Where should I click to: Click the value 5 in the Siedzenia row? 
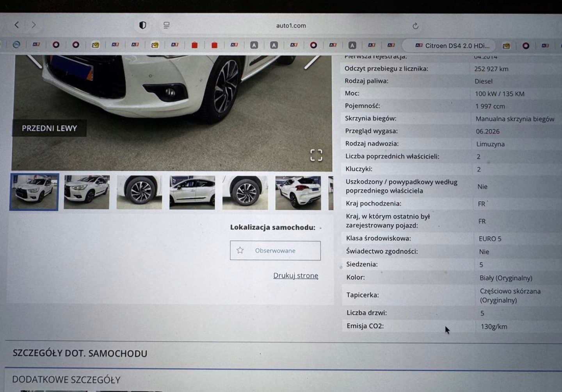(481, 265)
